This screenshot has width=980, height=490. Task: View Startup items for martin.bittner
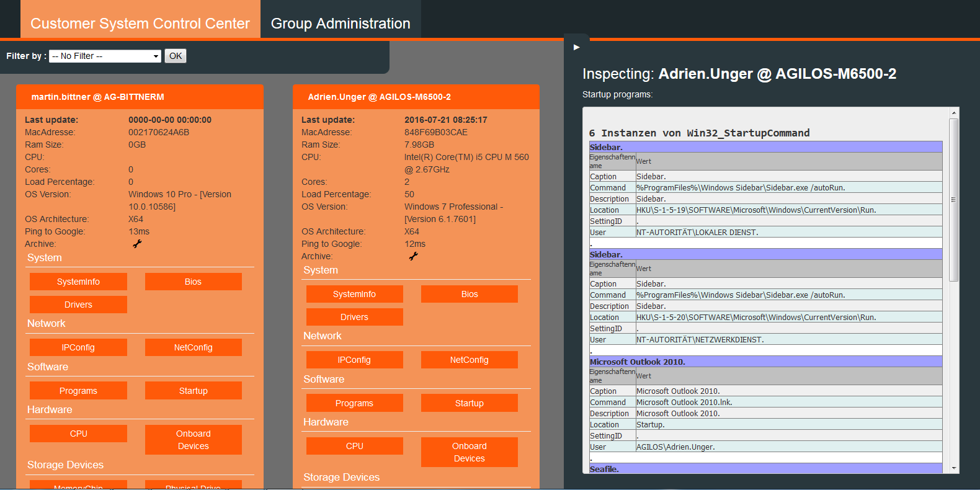(194, 391)
